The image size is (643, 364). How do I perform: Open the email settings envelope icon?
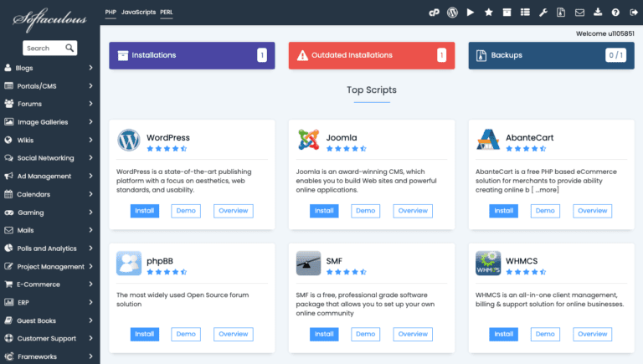[x=579, y=13]
